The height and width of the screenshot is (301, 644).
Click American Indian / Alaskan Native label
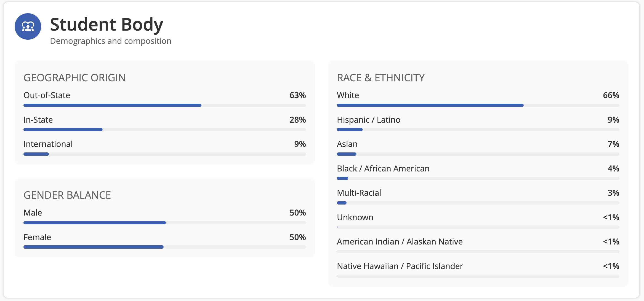pos(400,241)
